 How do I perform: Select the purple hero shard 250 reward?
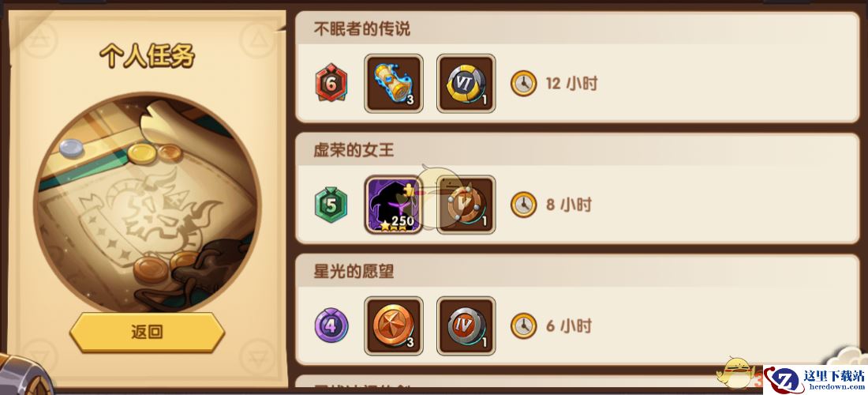[x=394, y=205]
